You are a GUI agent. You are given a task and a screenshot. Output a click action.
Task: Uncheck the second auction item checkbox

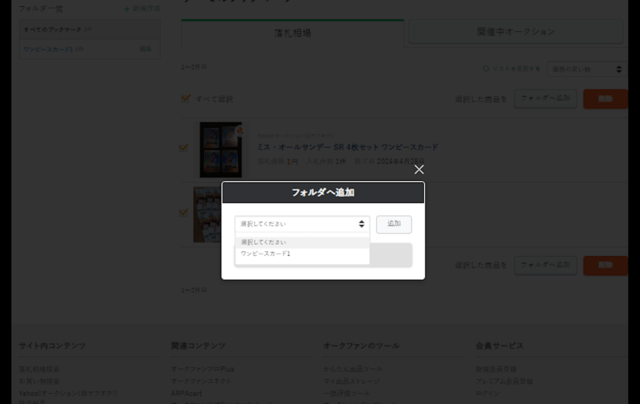183,212
